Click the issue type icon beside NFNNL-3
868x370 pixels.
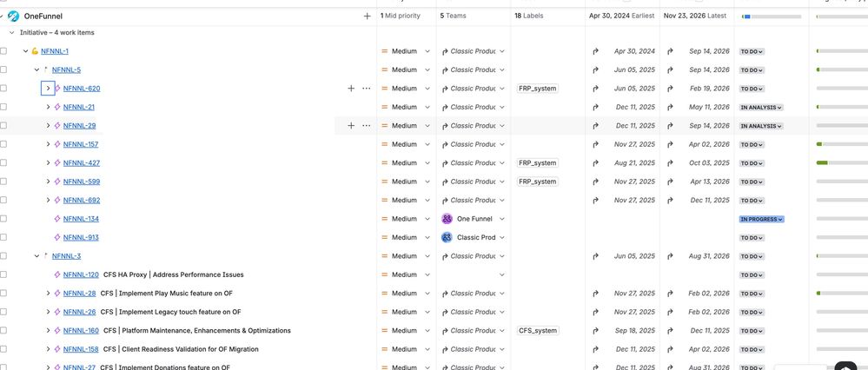click(46, 256)
